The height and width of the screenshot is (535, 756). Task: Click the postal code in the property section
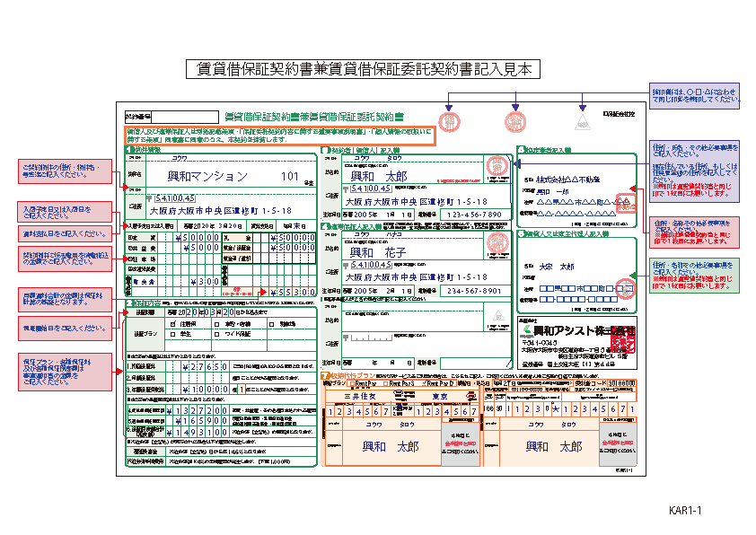click(175, 198)
